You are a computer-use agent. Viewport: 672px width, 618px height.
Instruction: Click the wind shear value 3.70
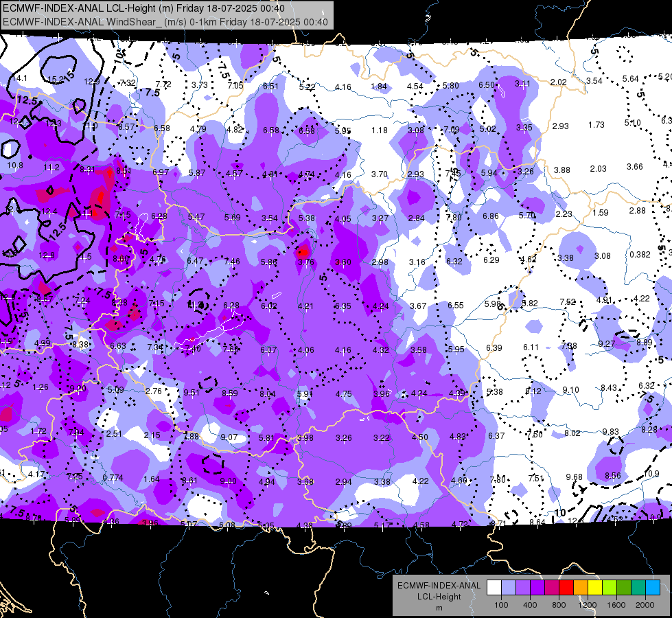coord(380,174)
